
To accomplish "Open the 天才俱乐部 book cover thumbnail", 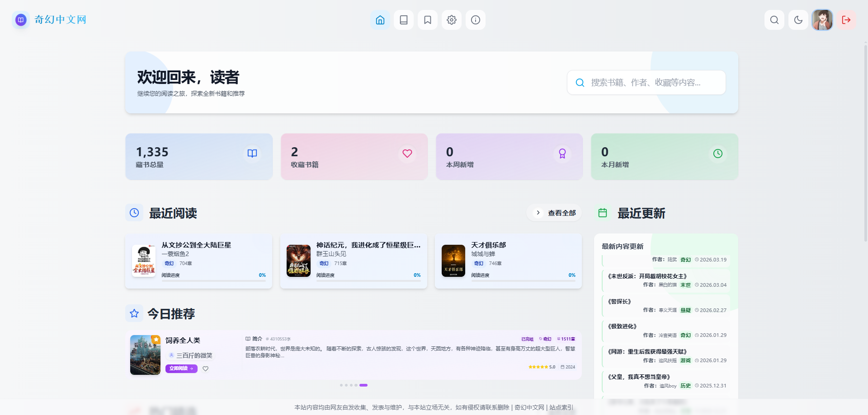I will click(x=453, y=261).
